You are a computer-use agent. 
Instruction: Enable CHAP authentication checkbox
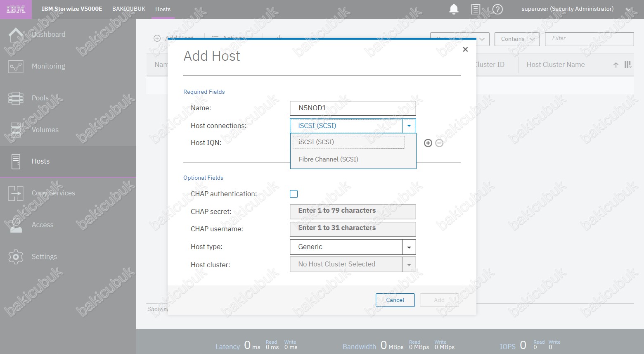point(294,194)
